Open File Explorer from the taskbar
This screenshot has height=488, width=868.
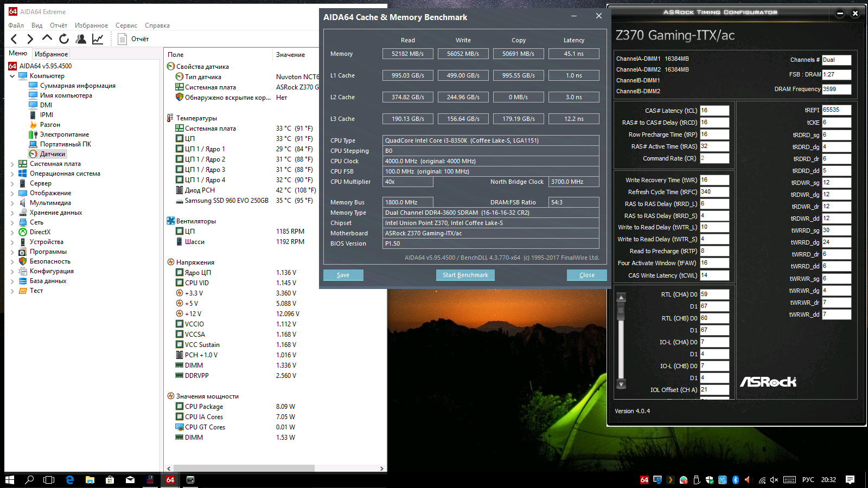pyautogui.click(x=90, y=480)
